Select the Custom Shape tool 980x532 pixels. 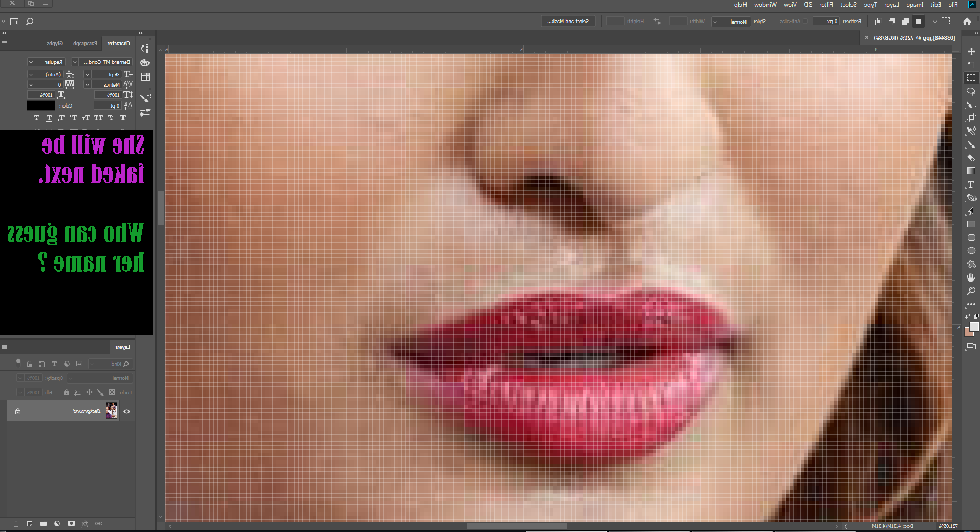tap(971, 264)
